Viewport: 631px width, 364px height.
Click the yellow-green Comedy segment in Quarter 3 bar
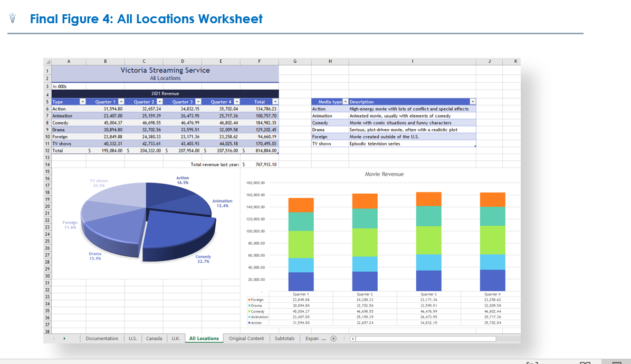tap(428, 240)
